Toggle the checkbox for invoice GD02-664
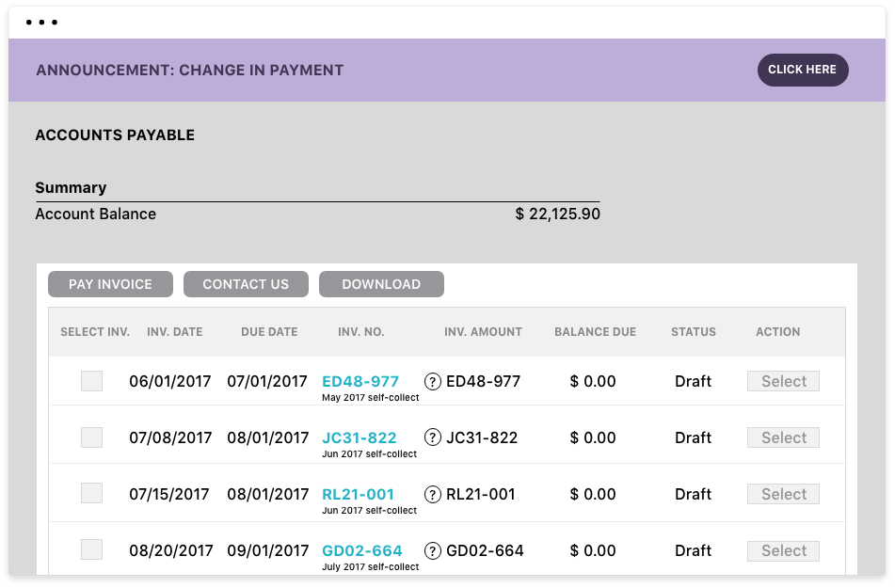Screen dimensions: 895x588 (x=91, y=549)
